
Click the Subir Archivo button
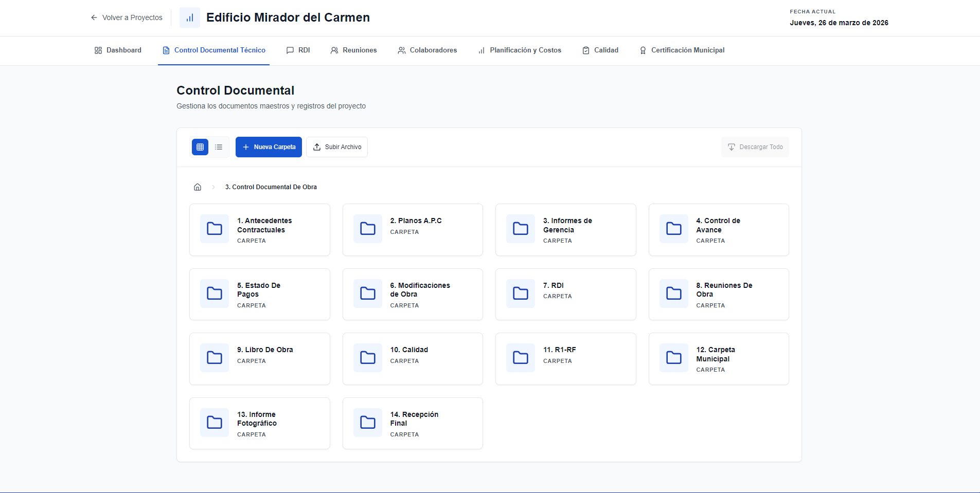coord(337,147)
